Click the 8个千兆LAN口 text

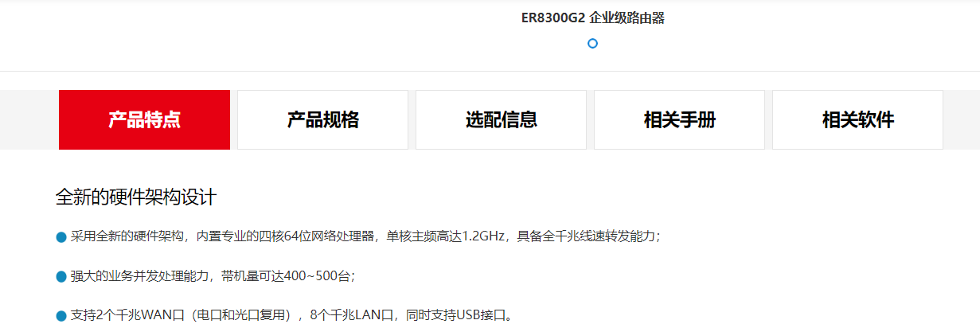tap(349, 315)
